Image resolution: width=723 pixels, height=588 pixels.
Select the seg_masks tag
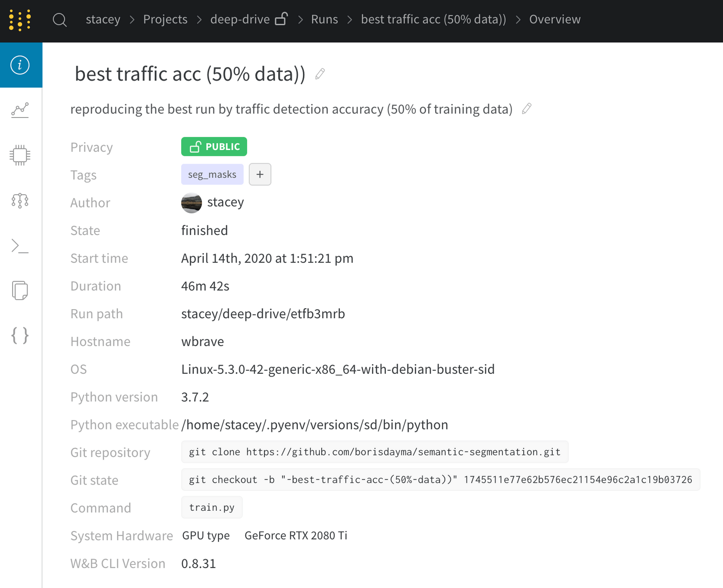tap(212, 174)
